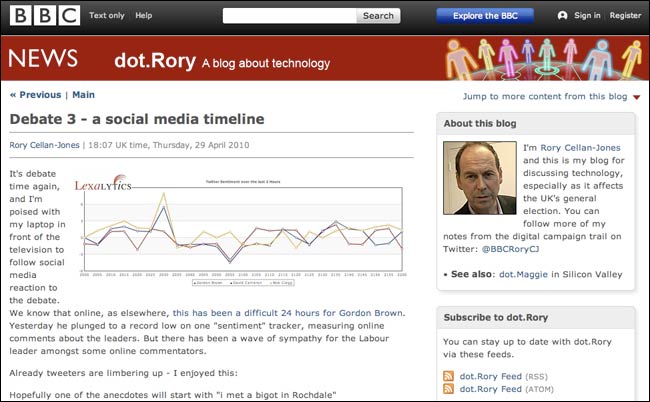The height and width of the screenshot is (402, 650).
Task: Open the dot.Rory blog title
Action: click(155, 61)
